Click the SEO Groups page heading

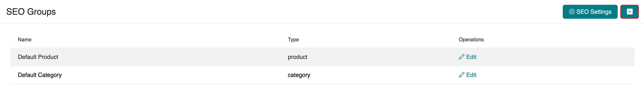(x=31, y=12)
